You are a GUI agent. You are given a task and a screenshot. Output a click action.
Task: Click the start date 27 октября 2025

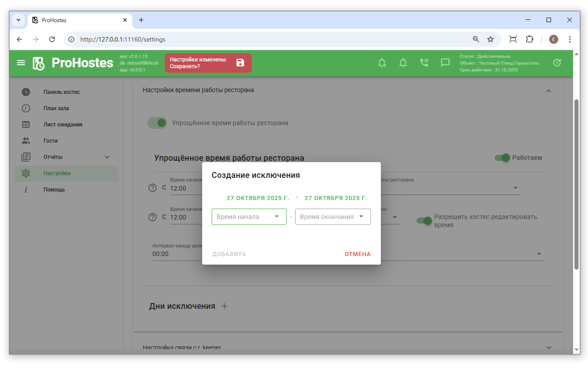coord(258,198)
